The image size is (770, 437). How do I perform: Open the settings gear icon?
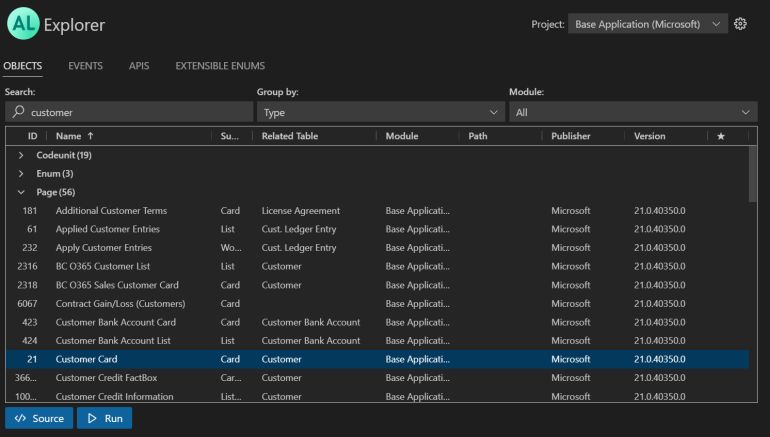click(741, 24)
